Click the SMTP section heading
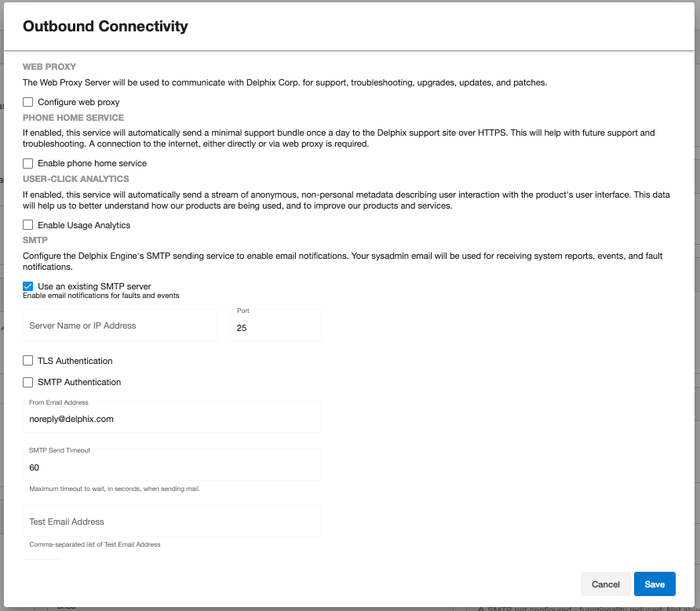Screen dimensions: 700x611 click(x=35, y=241)
